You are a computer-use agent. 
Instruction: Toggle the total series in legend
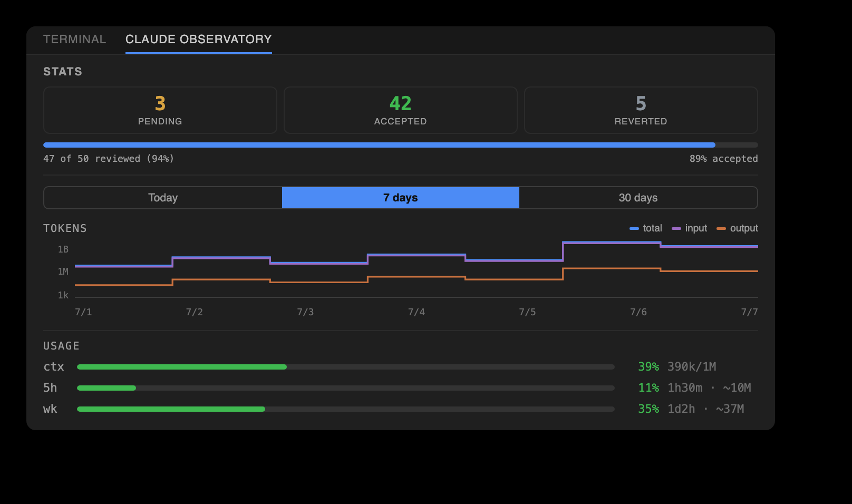(x=646, y=228)
